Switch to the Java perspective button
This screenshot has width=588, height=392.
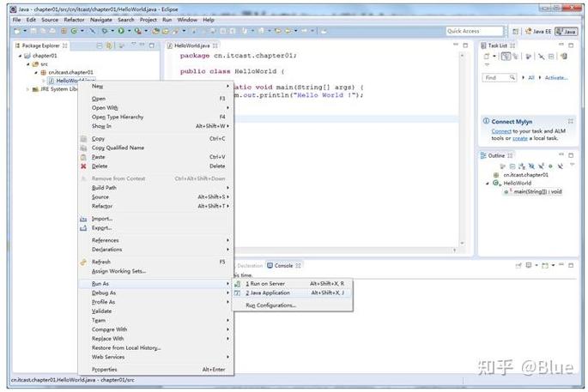point(567,31)
